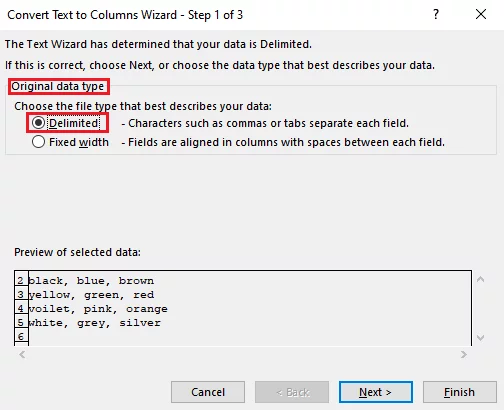504x410 pixels.
Task: Click the preview's scroll left arrow
Action: (x=22, y=355)
